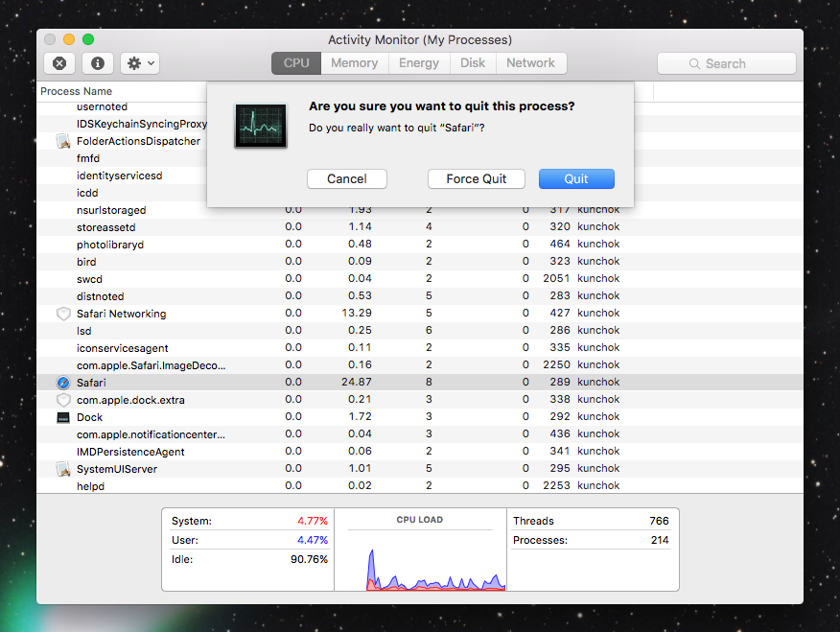The height and width of the screenshot is (632, 840).
Task: Select the IMDPersistenceAgent process
Action: (x=130, y=452)
